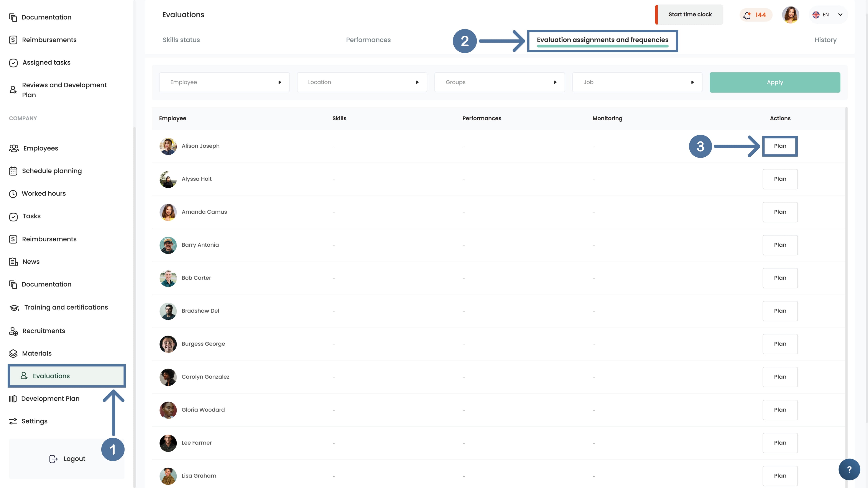868x488 pixels.
Task: Click Plan for Bob Carter
Action: tap(780, 278)
